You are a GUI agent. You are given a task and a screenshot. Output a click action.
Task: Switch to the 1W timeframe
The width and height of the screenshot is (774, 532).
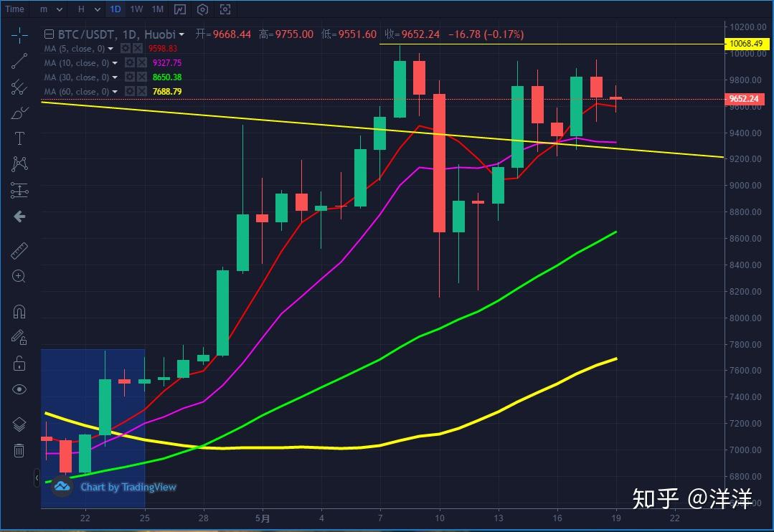136,9
